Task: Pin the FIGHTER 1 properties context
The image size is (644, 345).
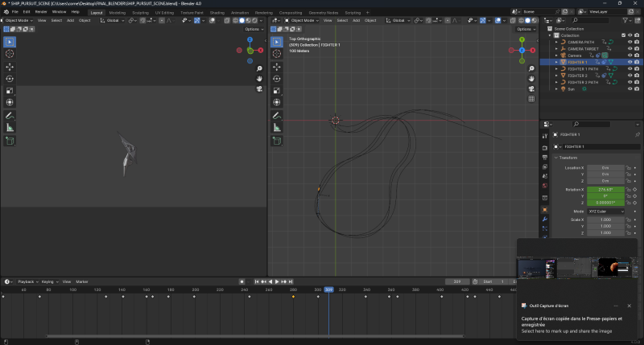Action: [638, 134]
